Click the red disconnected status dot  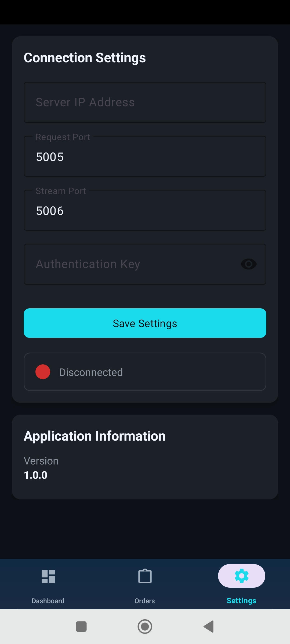[43, 372]
